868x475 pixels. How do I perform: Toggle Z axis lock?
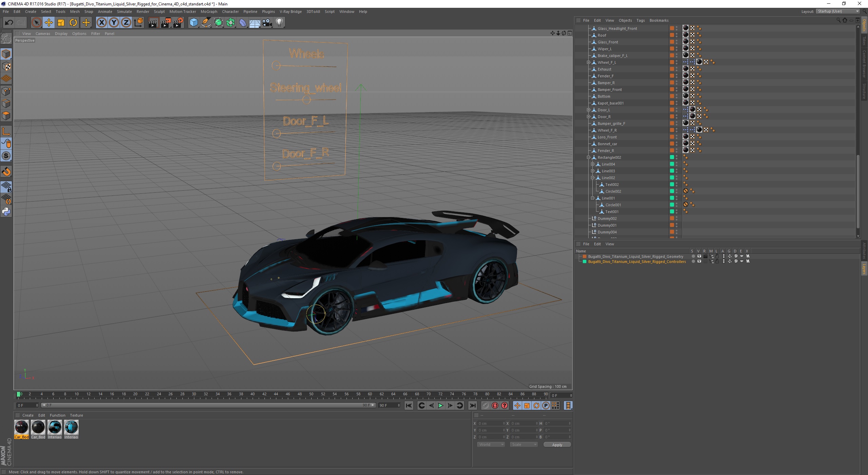[x=126, y=23]
